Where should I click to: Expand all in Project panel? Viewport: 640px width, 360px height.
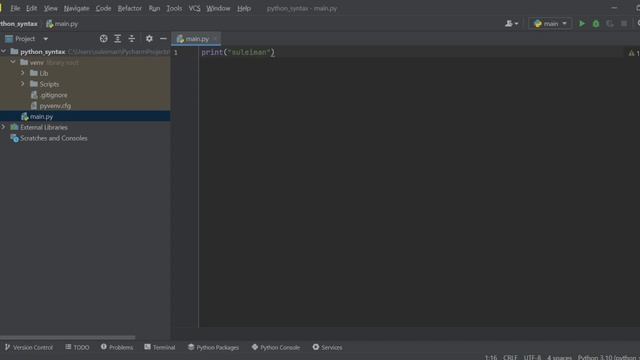(118, 38)
